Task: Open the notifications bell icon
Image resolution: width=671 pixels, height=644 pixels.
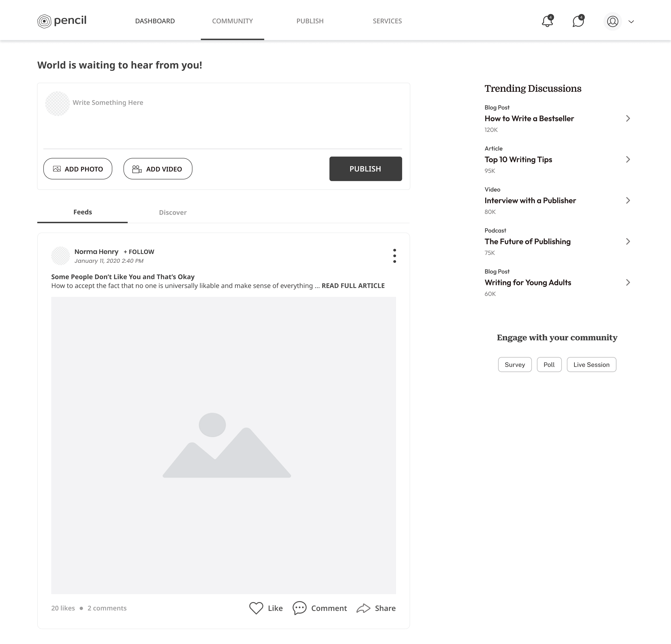Action: tap(547, 21)
